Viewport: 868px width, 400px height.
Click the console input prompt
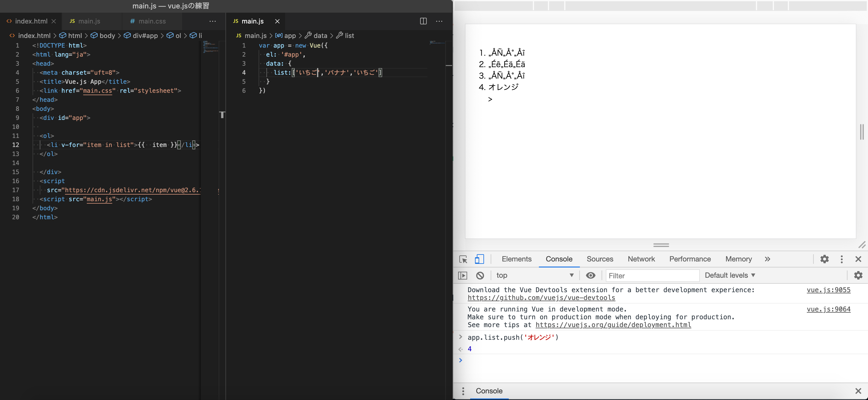pos(505,360)
